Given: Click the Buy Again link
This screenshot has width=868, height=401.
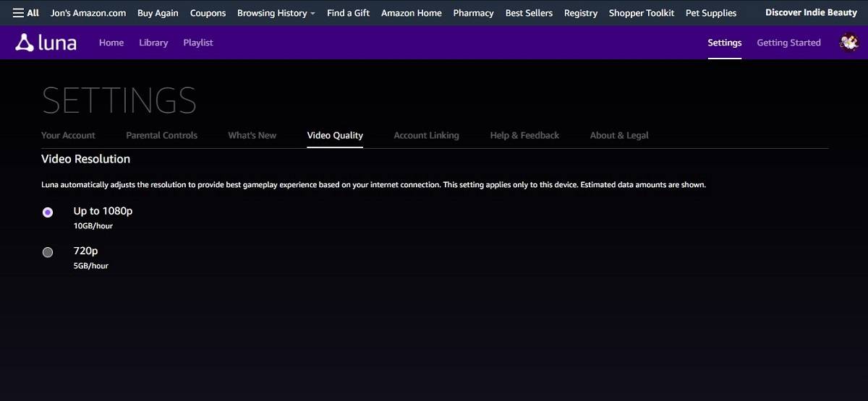Looking at the screenshot, I should [158, 13].
